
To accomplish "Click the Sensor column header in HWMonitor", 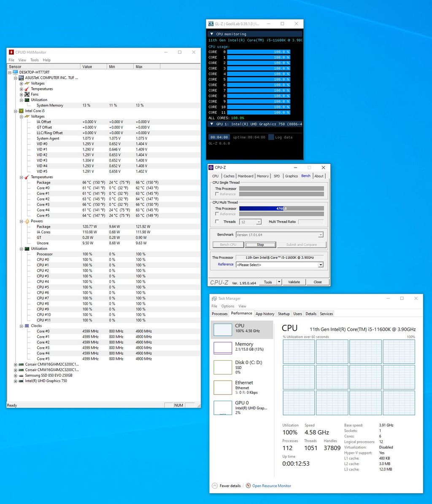I will pyautogui.click(x=43, y=67).
